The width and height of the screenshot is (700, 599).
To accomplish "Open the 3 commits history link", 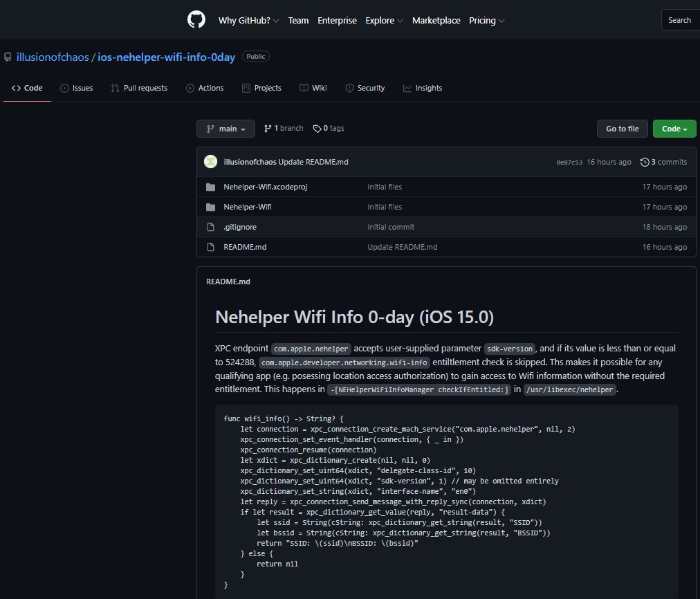I will pyautogui.click(x=664, y=162).
